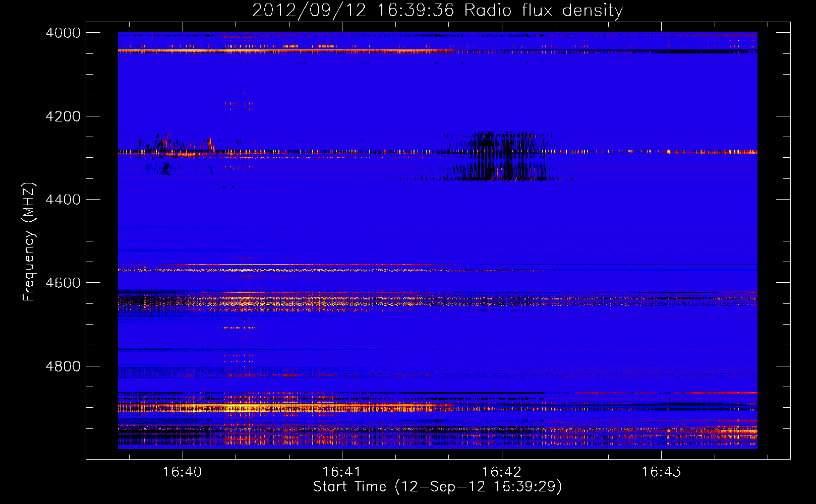
Task: Click the 4600 frequency axis label
Action: pos(63,283)
